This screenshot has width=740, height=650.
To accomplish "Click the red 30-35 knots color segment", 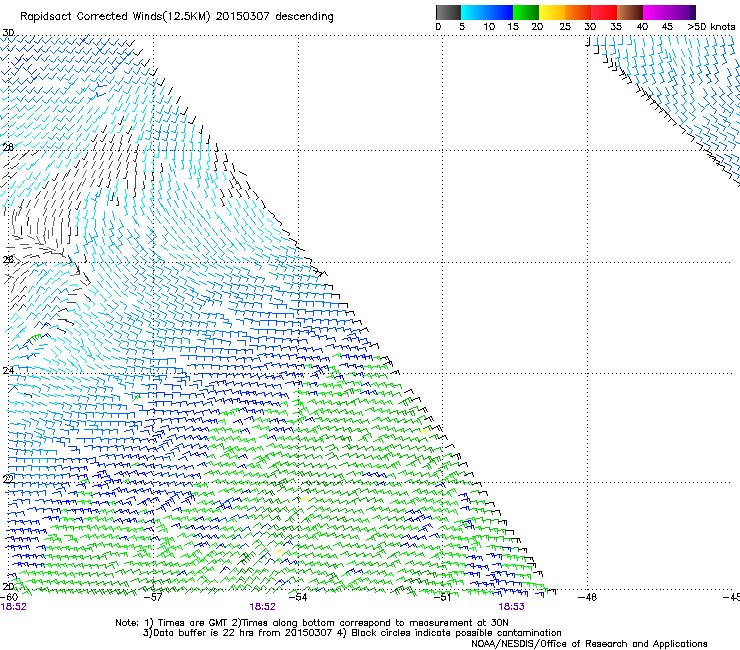I will (604, 12).
